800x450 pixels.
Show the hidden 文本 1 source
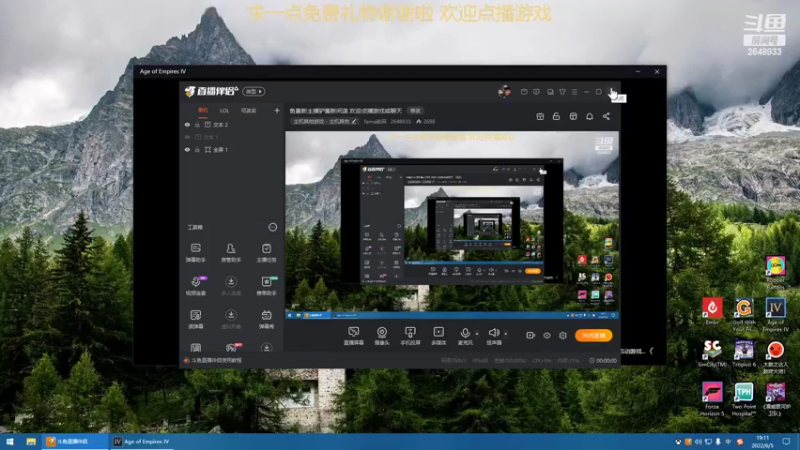tap(187, 137)
